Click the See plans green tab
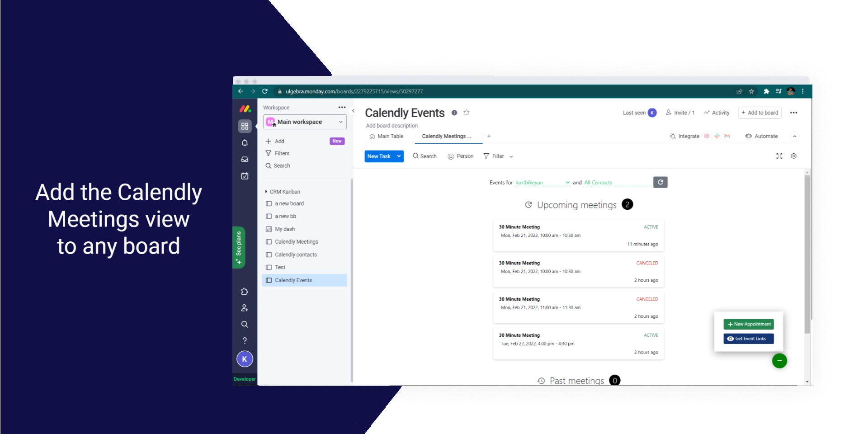The image size is (868, 434). [239, 247]
